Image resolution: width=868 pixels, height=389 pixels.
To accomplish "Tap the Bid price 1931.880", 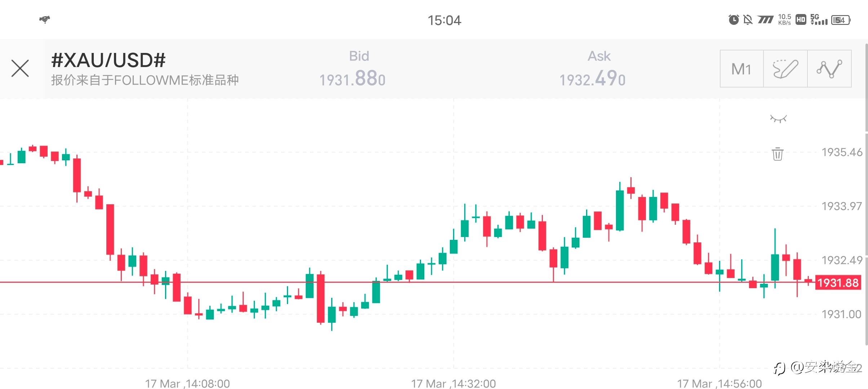I will [353, 78].
